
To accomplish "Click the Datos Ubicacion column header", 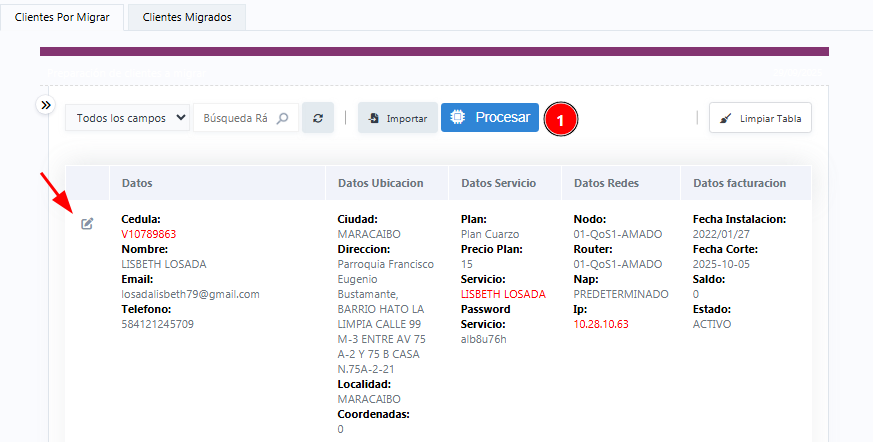I will click(381, 183).
